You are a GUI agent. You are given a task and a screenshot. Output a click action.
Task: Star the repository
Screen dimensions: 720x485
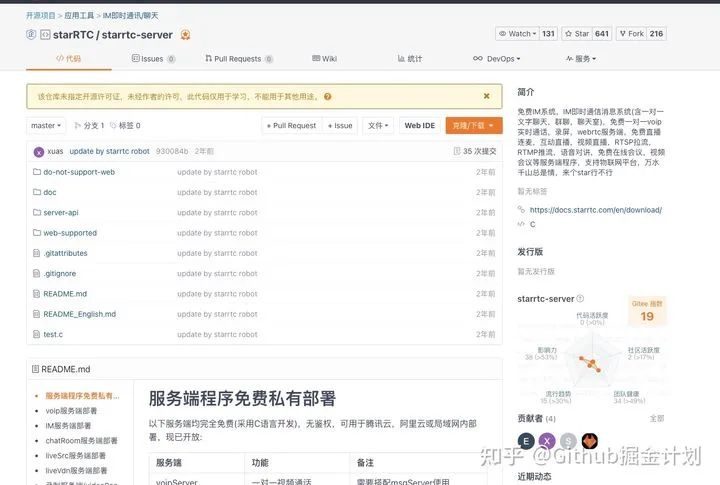pos(577,34)
